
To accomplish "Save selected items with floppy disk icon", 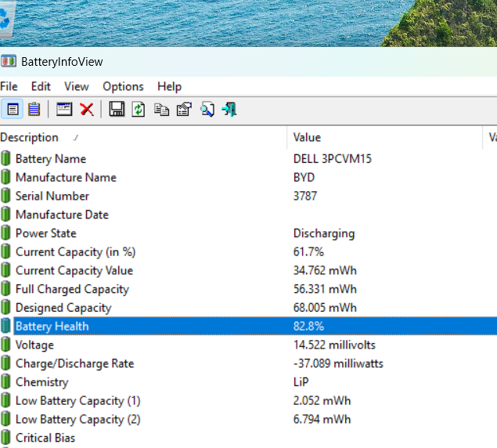I will point(117,110).
